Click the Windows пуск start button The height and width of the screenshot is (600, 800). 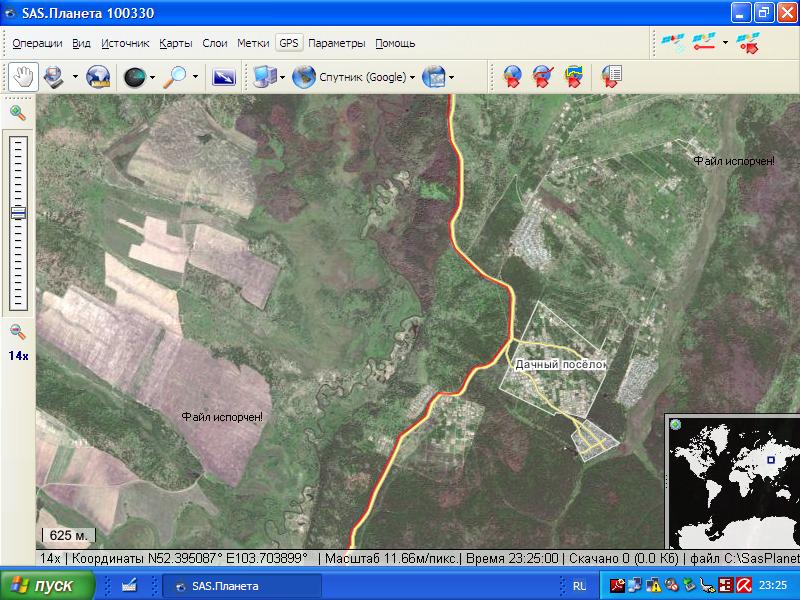[x=47, y=586]
